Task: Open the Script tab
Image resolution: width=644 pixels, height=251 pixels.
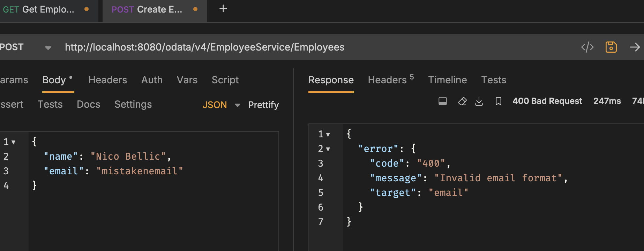Action: pyautogui.click(x=225, y=80)
